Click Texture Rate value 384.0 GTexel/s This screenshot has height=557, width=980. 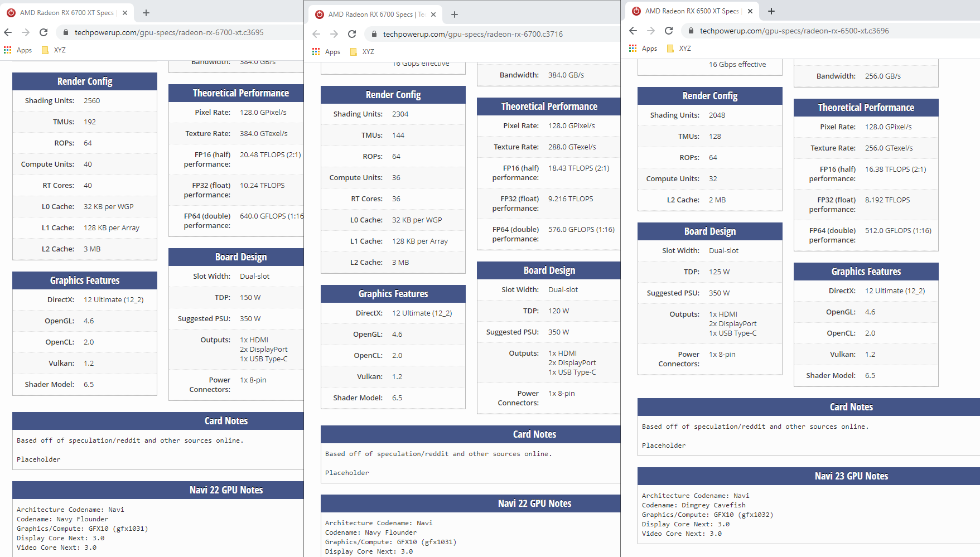pos(264,134)
